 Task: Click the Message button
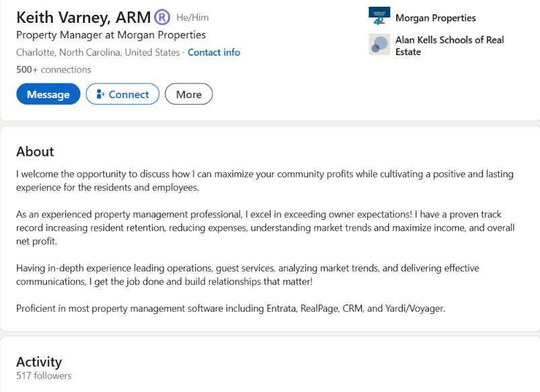pyautogui.click(x=48, y=94)
